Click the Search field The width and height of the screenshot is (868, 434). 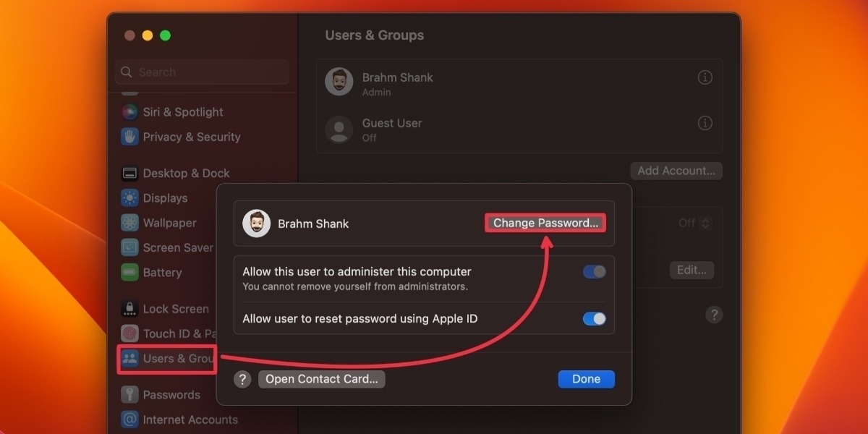pyautogui.click(x=201, y=72)
